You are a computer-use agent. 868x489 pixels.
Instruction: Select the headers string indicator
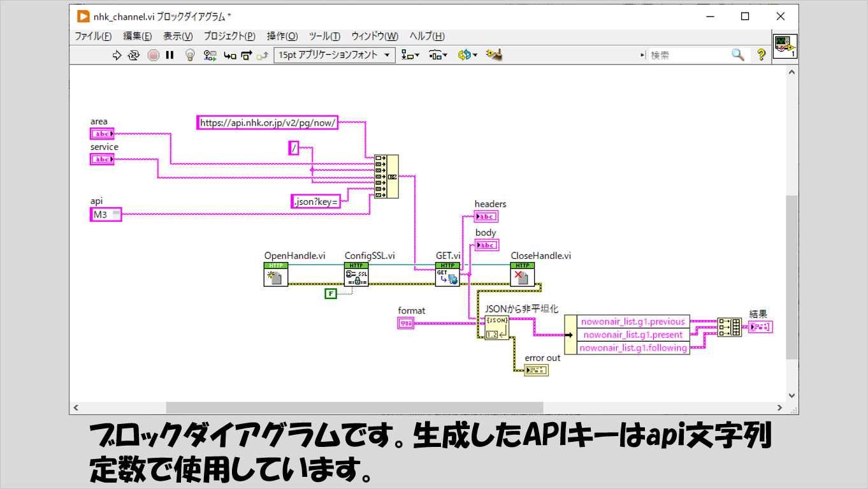click(486, 216)
